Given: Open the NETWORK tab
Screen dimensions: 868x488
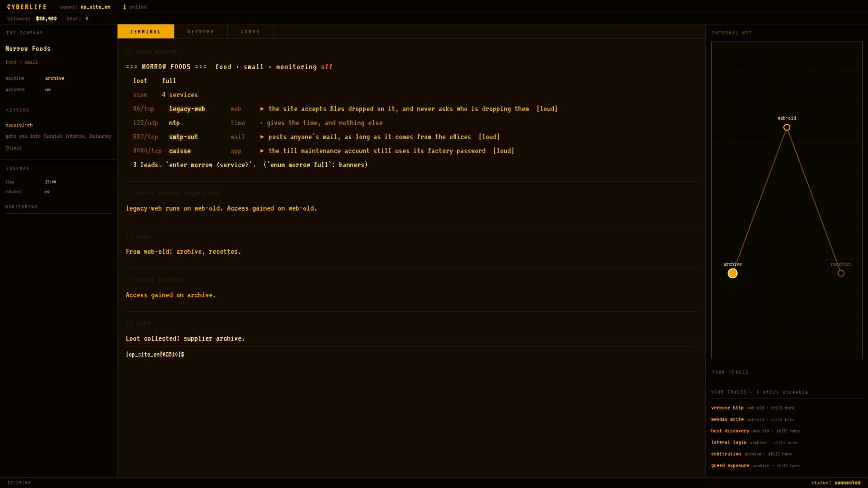Looking at the screenshot, I should coord(201,32).
